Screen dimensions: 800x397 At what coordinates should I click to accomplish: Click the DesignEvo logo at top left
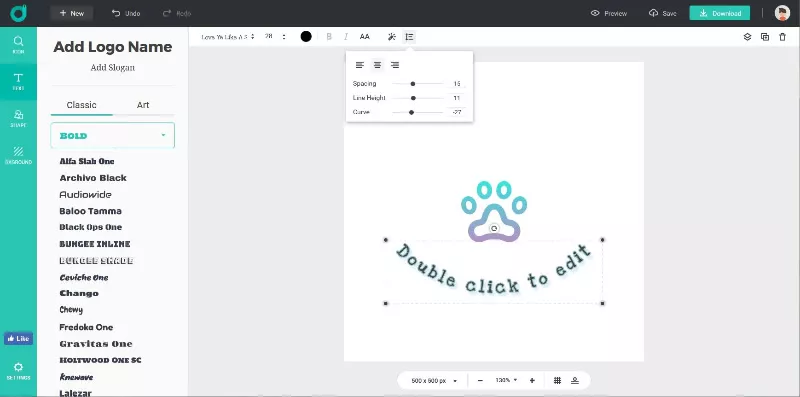[x=18, y=13]
